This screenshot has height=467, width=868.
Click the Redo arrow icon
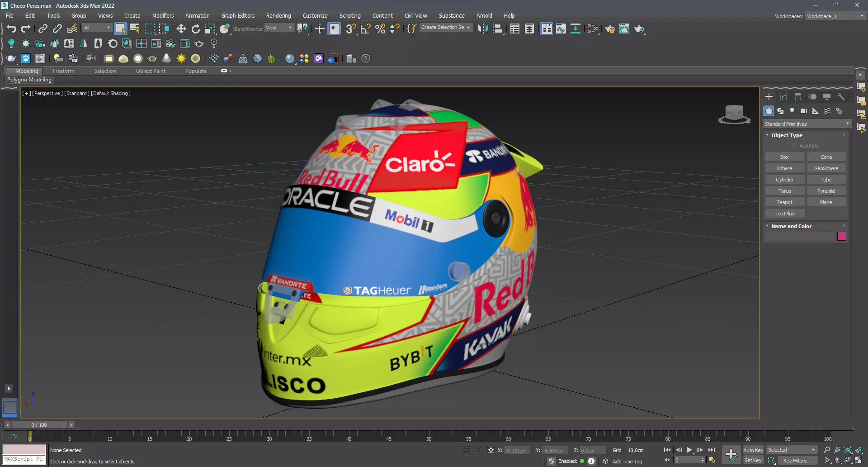pyautogui.click(x=26, y=29)
